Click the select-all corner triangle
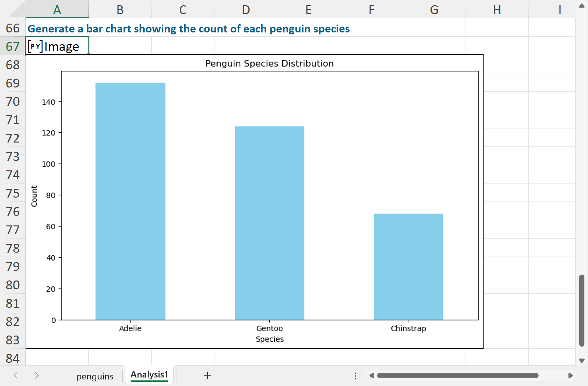Viewport: 588px width, 386px height. coord(17,10)
